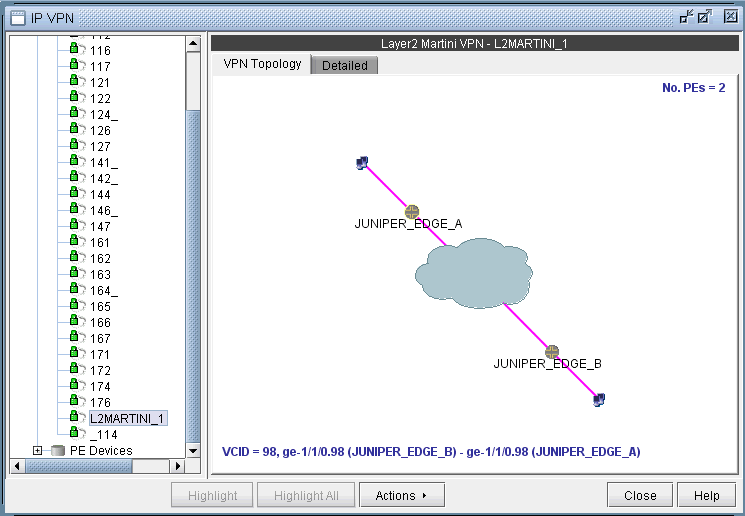The height and width of the screenshot is (516, 745).
Task: Select VPN 146_ in the tree
Action: click(104, 210)
